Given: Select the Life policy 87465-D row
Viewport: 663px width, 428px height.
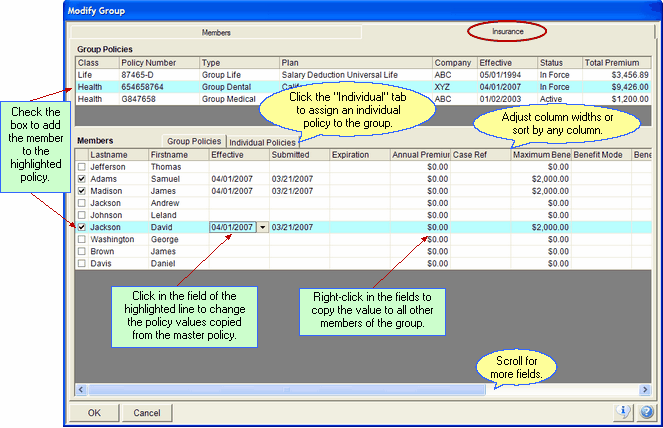Looking at the screenshot, I should 363,75.
